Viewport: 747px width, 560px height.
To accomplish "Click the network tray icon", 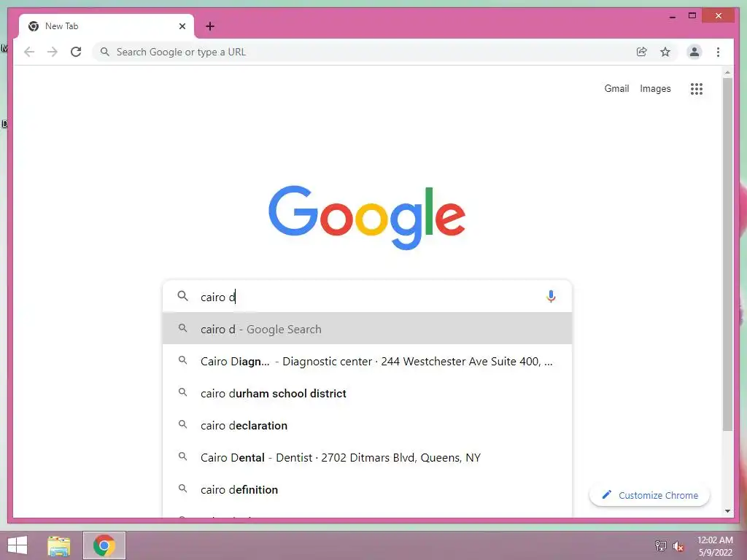I will click(x=660, y=546).
